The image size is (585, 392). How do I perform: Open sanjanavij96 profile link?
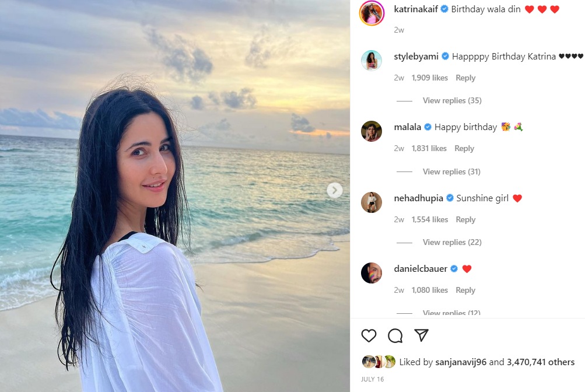(x=461, y=362)
